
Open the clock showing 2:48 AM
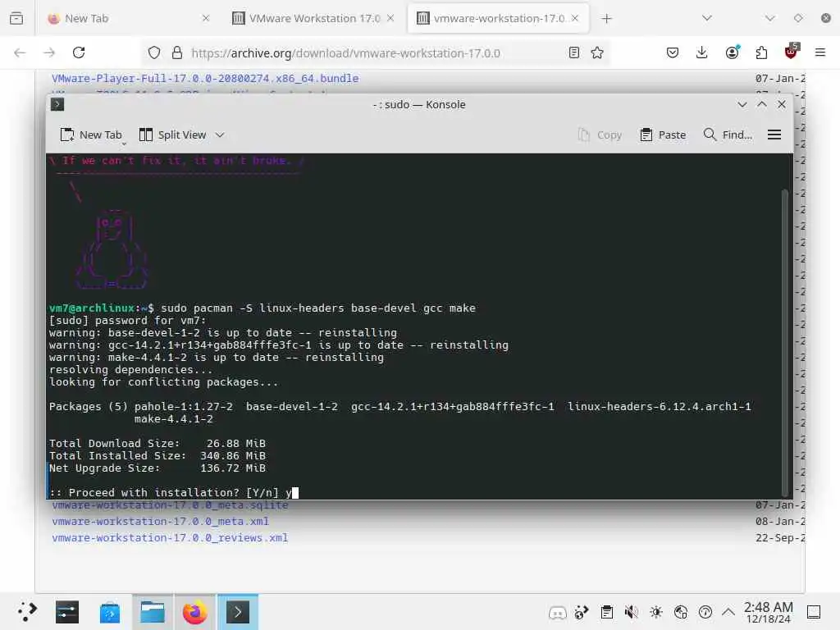pyautogui.click(x=768, y=612)
